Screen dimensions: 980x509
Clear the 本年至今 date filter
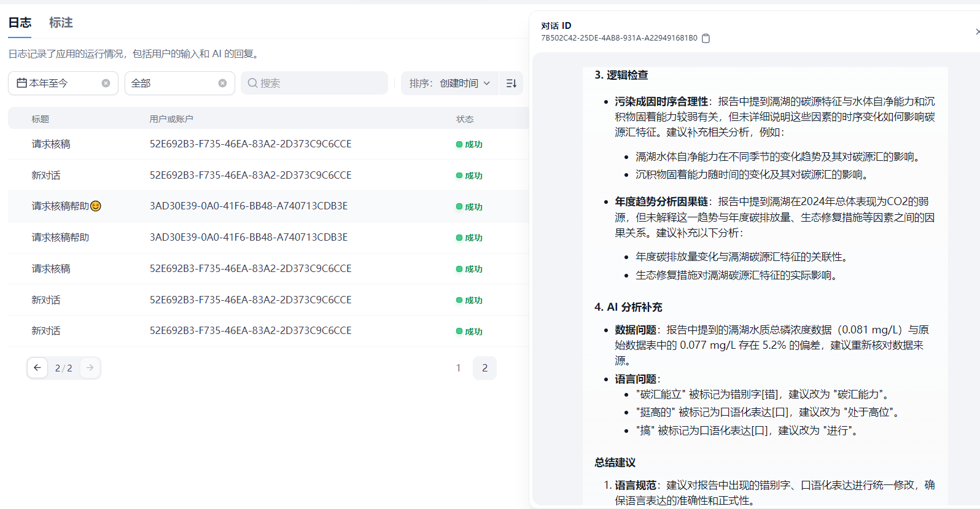click(x=106, y=83)
